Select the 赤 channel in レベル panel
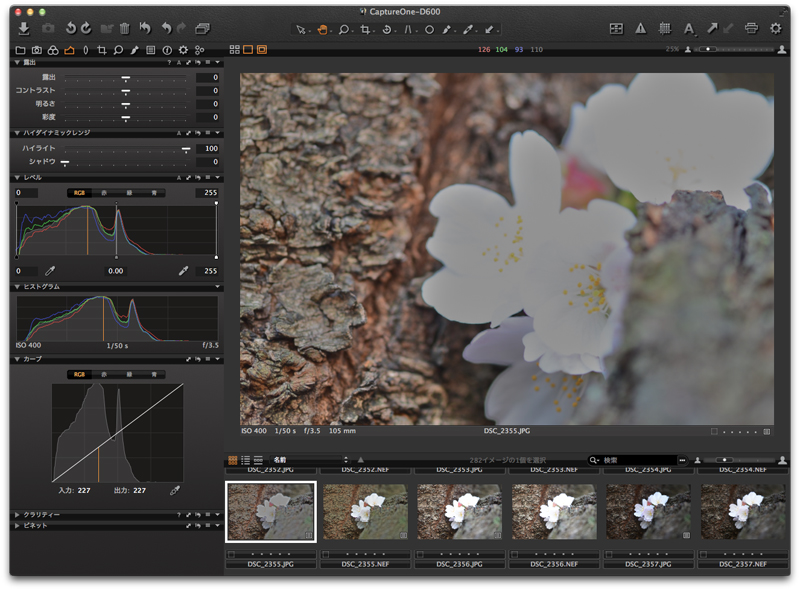The width and height of the screenshot is (800, 590). (105, 193)
